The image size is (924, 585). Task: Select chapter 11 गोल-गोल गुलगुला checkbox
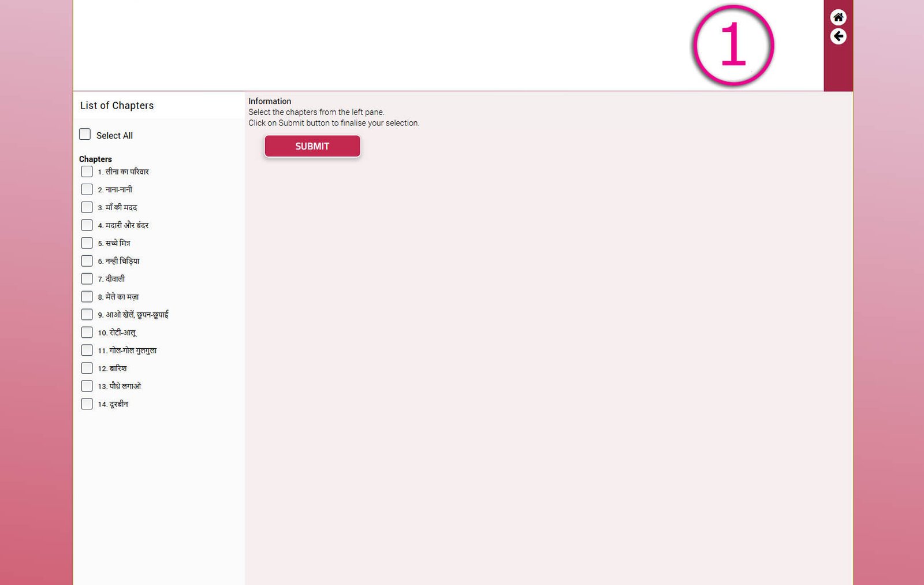87,351
